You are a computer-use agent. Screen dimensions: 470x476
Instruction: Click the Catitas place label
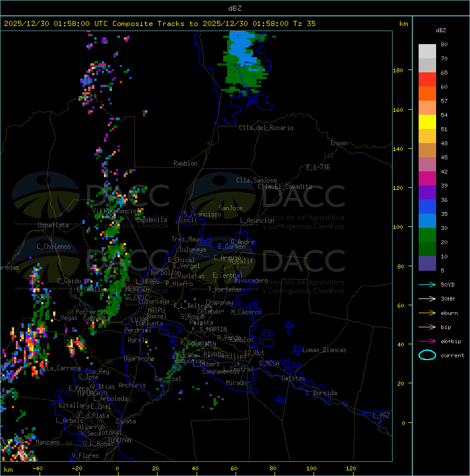293,378
